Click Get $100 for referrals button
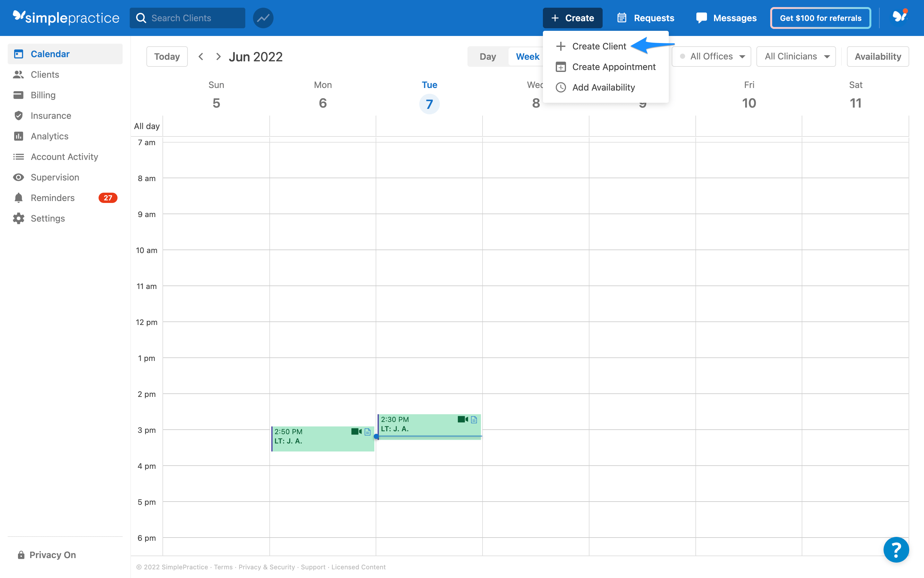 click(820, 18)
